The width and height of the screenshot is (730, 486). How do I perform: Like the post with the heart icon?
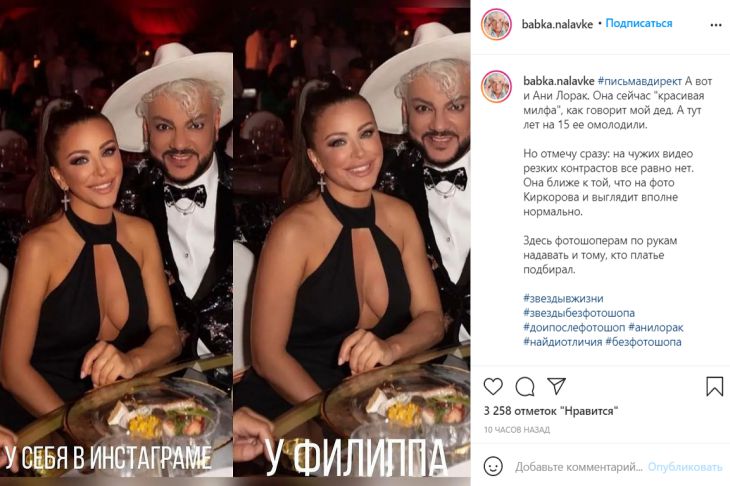(x=493, y=386)
